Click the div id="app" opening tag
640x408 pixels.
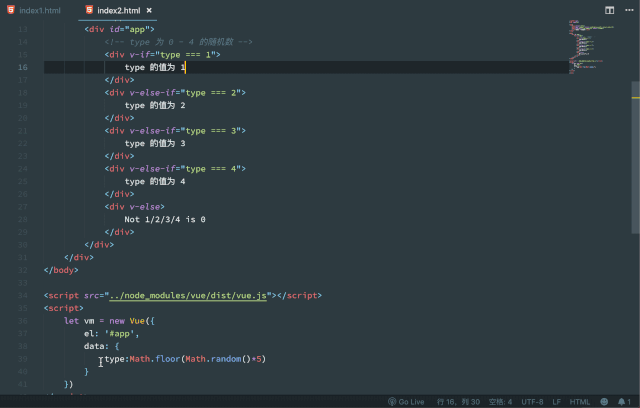[x=119, y=29]
